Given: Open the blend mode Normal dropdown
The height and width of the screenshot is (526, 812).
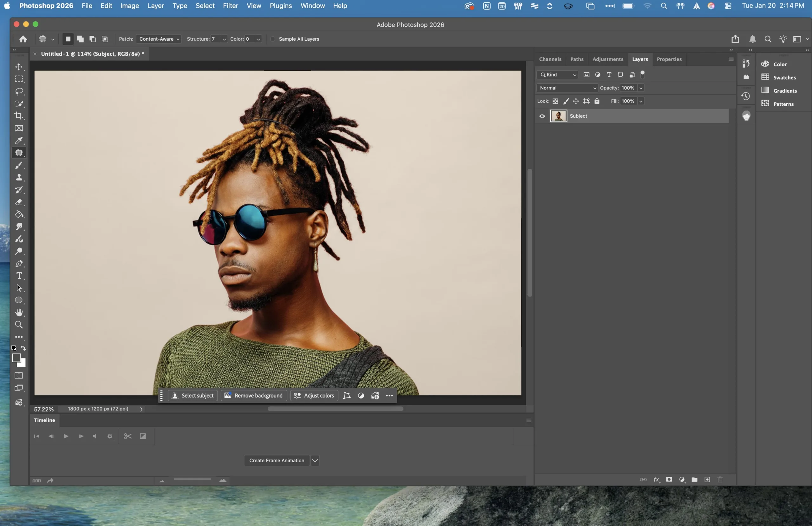Looking at the screenshot, I should [x=567, y=88].
